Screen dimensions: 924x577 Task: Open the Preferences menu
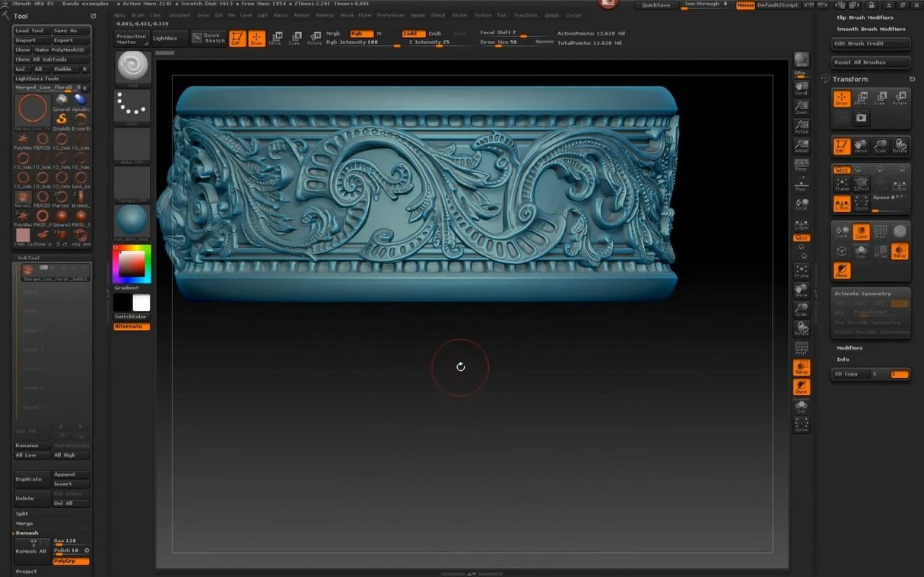pyautogui.click(x=391, y=15)
